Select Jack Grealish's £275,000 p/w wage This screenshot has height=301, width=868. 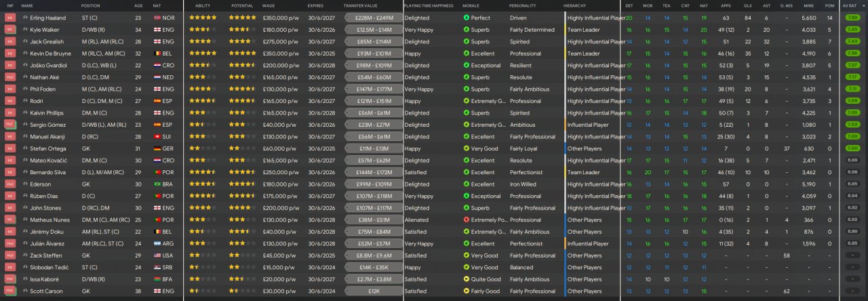coord(279,41)
